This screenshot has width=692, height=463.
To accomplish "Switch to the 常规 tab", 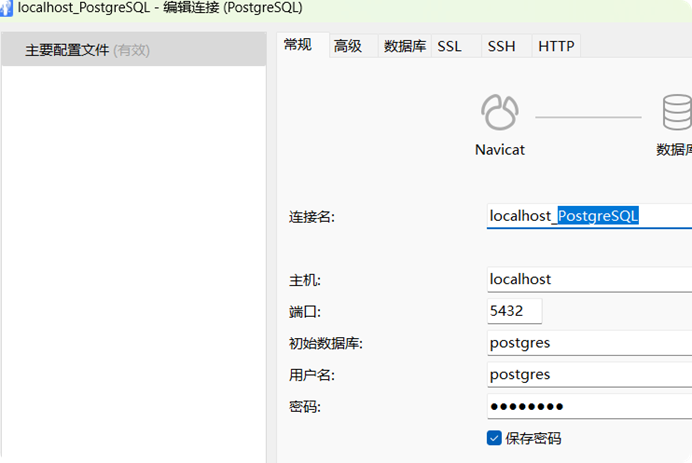I will click(303, 45).
